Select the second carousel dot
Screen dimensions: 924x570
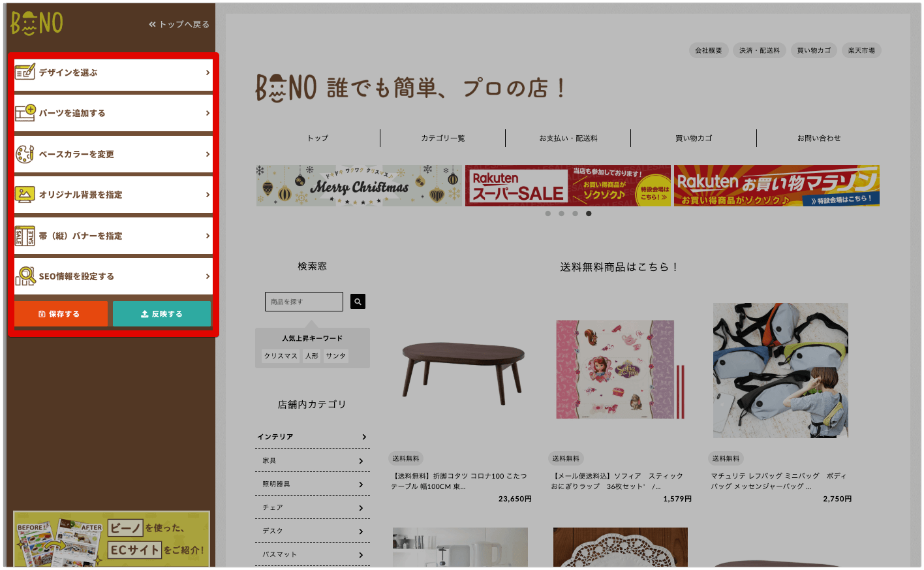(561, 214)
